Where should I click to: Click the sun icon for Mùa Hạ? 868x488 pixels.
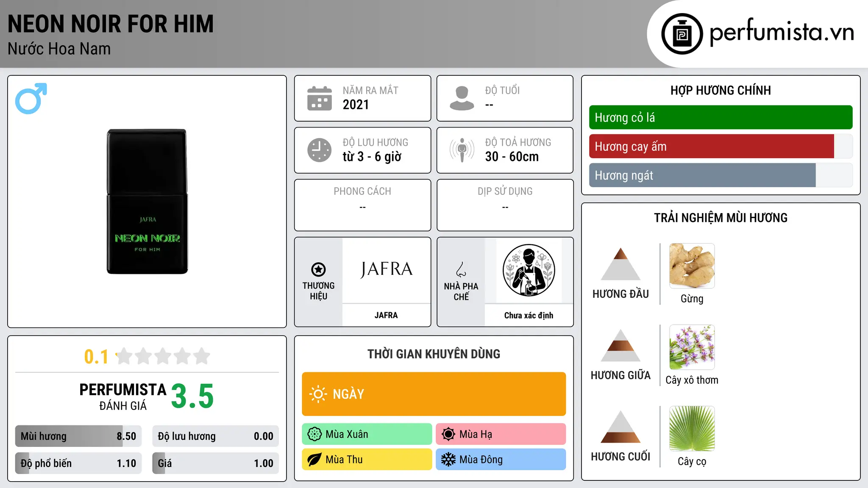click(448, 434)
